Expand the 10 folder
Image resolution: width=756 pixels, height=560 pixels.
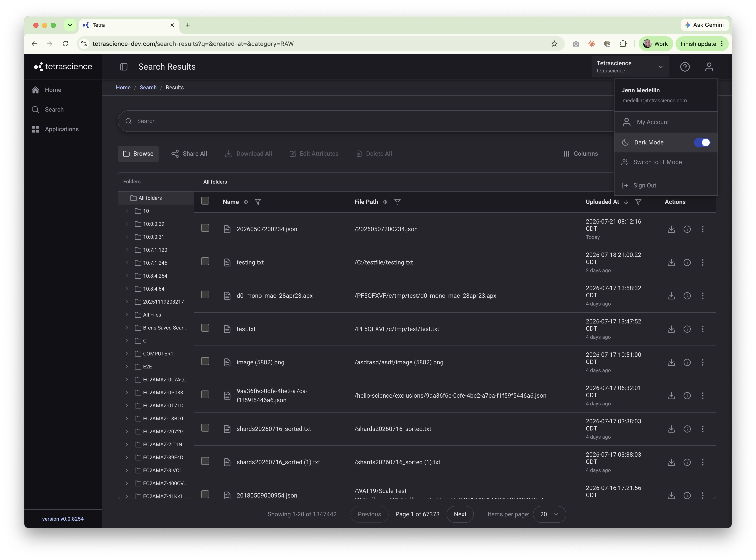point(127,211)
